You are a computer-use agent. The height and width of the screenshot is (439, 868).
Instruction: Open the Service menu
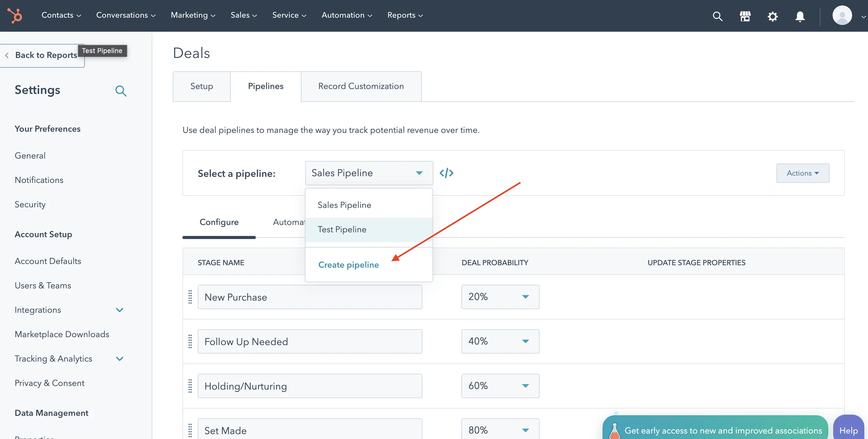point(289,15)
